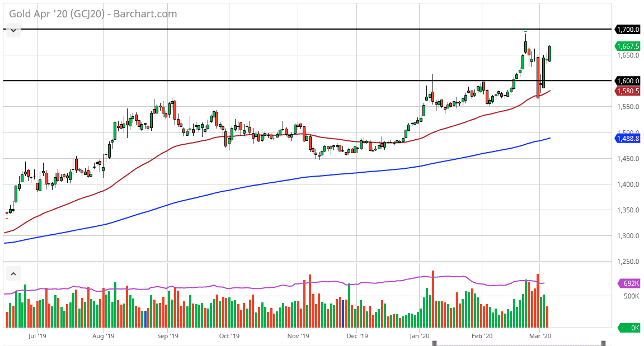644x346 pixels.
Task: Click the 1,550.0 price axis label
Action: tap(628, 107)
